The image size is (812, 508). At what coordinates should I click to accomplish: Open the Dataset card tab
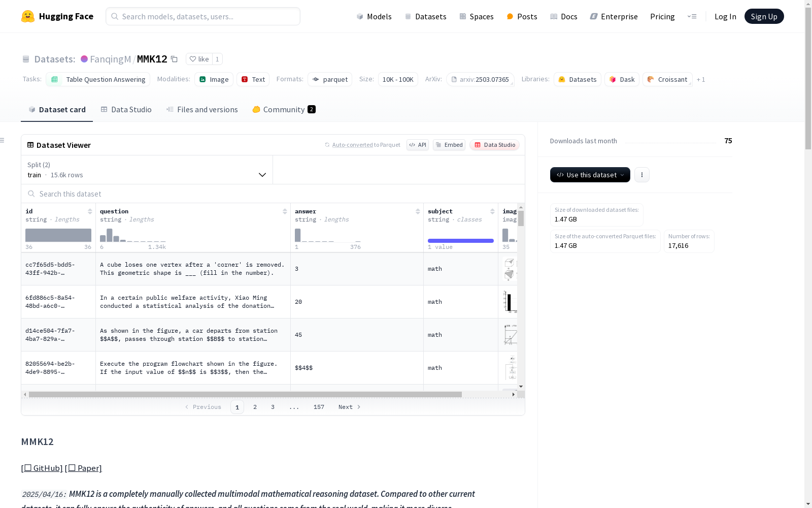(x=57, y=109)
